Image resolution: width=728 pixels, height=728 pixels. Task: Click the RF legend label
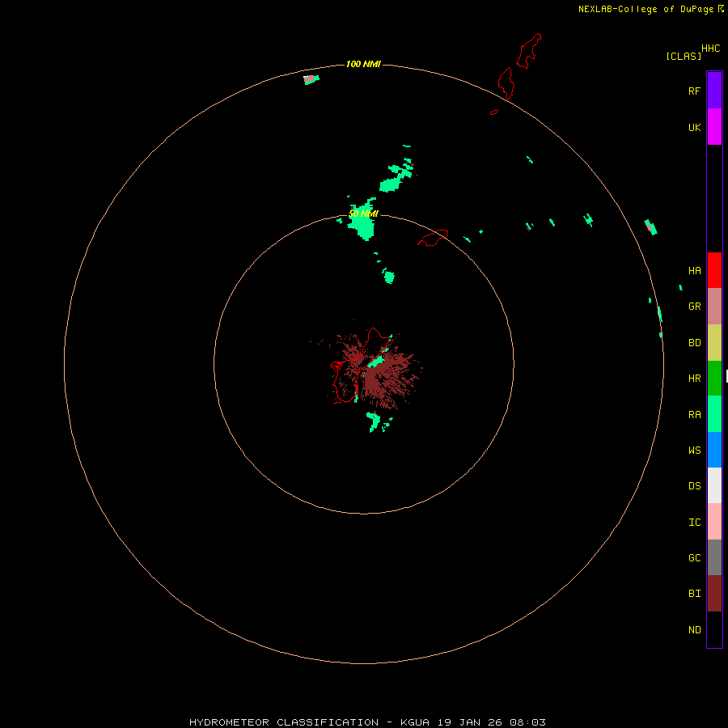pos(694,91)
